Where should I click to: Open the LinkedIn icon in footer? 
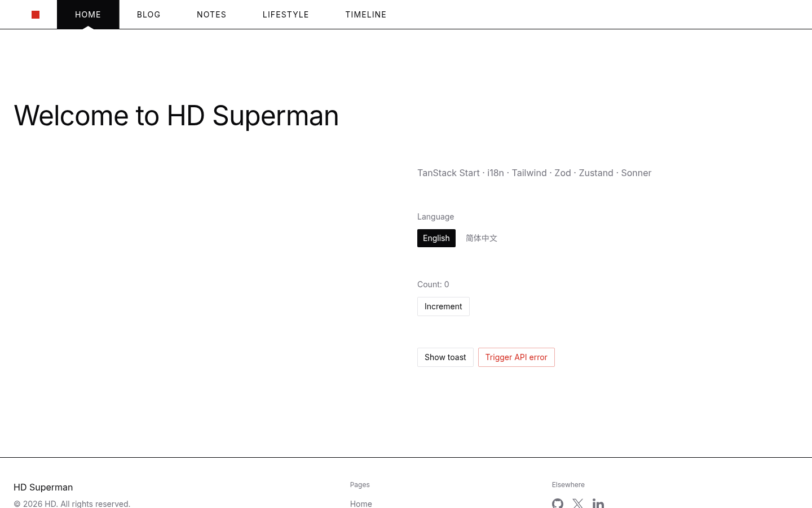[598, 503]
